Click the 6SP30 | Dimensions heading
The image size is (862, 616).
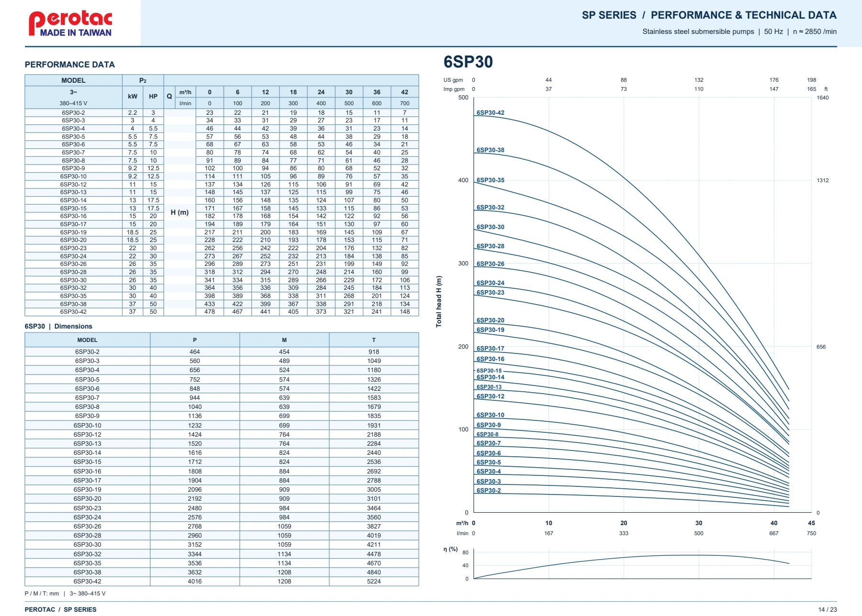(x=58, y=326)
